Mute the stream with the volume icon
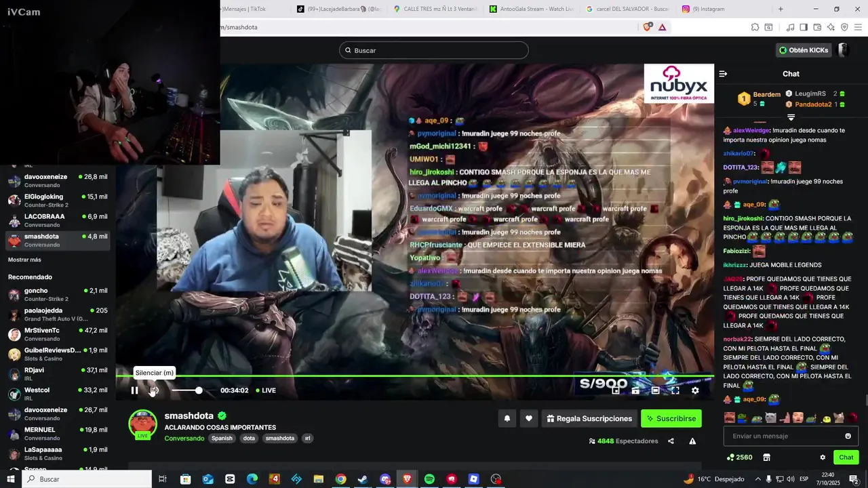 point(154,390)
